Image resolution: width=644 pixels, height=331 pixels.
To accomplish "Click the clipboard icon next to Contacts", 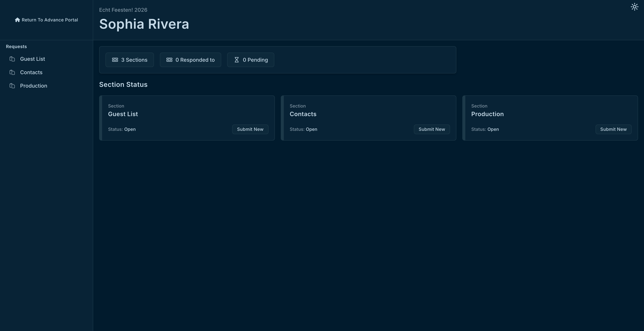I will click(x=12, y=72).
